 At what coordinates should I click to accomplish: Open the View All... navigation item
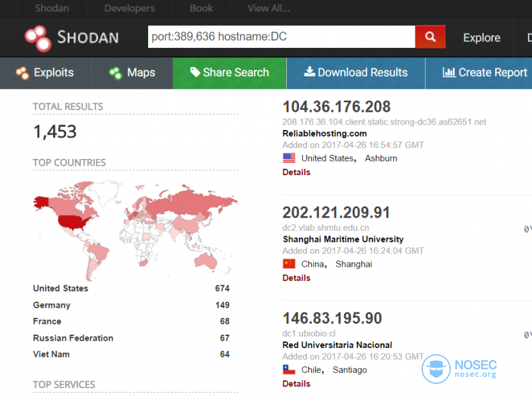click(x=269, y=8)
